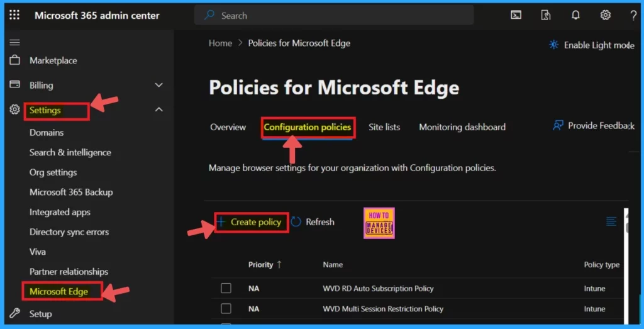The height and width of the screenshot is (329, 644).
Task: Select WVD RD Auto Subscription Policy checkbox
Action: pyautogui.click(x=226, y=288)
